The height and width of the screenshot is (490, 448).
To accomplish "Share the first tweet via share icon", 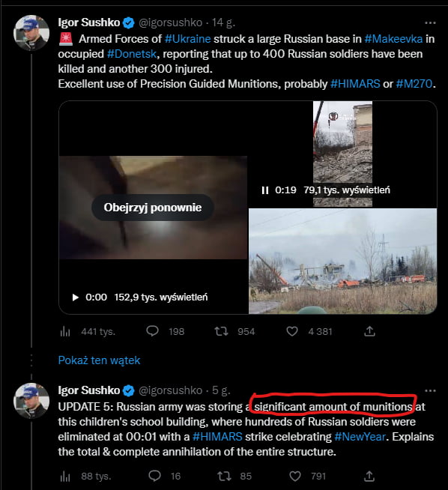I will [x=369, y=331].
